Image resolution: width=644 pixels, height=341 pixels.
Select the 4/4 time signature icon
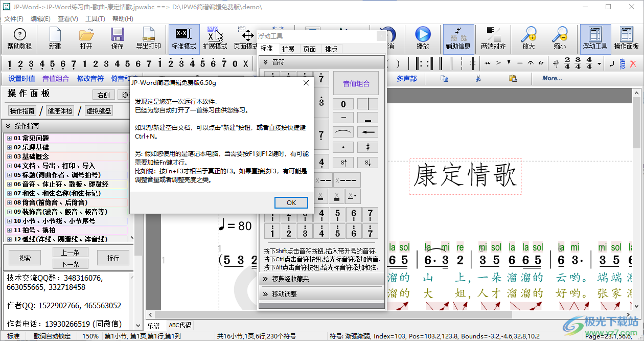(589, 63)
